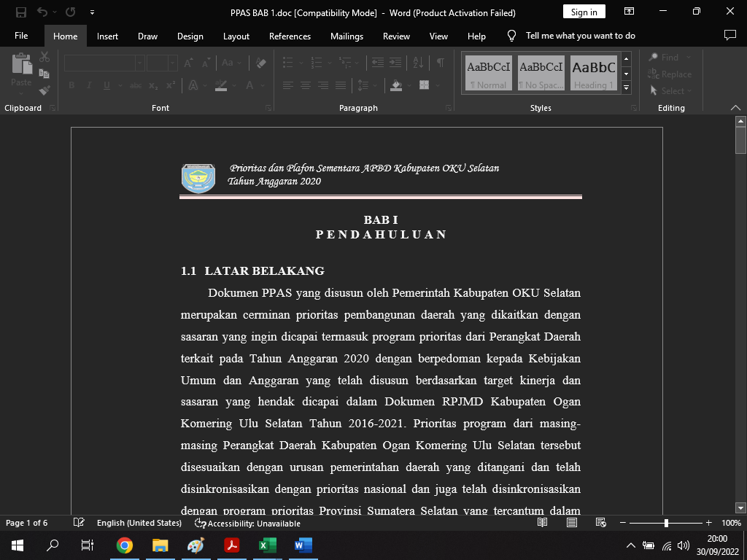
Task: Click the Center alignment icon
Action: coord(305,85)
